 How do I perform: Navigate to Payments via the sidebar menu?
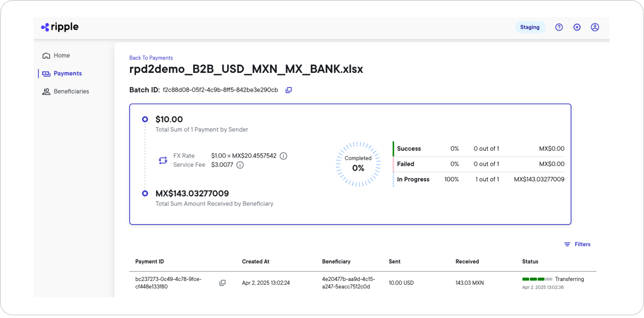click(67, 73)
